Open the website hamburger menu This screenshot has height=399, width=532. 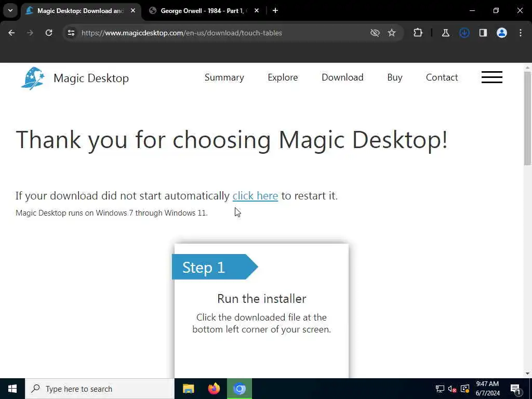pyautogui.click(x=492, y=77)
